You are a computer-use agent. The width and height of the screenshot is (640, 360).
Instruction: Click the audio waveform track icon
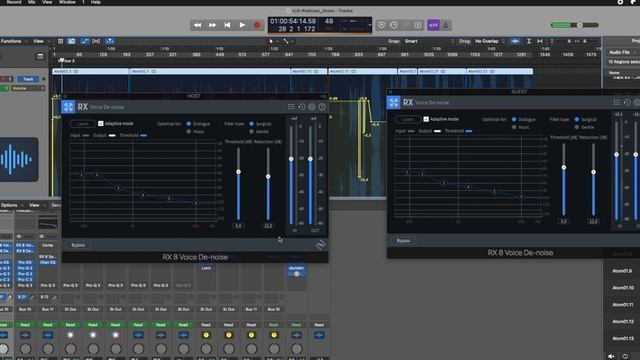tap(17, 160)
